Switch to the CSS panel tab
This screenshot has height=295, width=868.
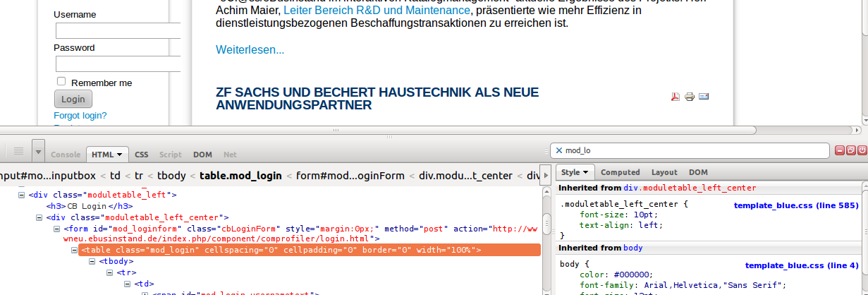click(x=142, y=154)
